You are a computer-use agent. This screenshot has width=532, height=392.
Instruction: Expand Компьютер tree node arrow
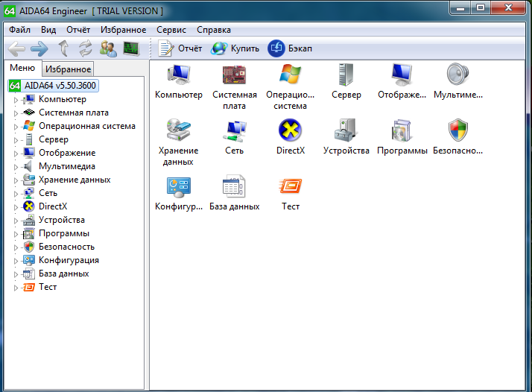(16, 100)
